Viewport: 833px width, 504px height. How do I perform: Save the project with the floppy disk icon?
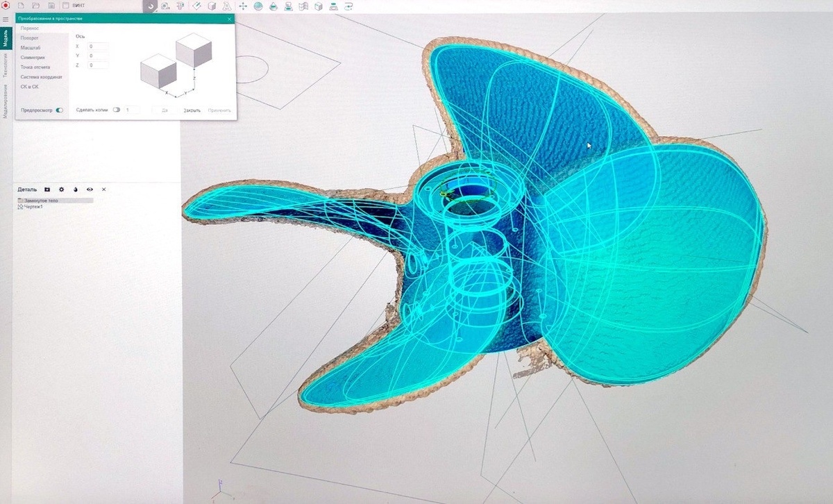click(51, 6)
